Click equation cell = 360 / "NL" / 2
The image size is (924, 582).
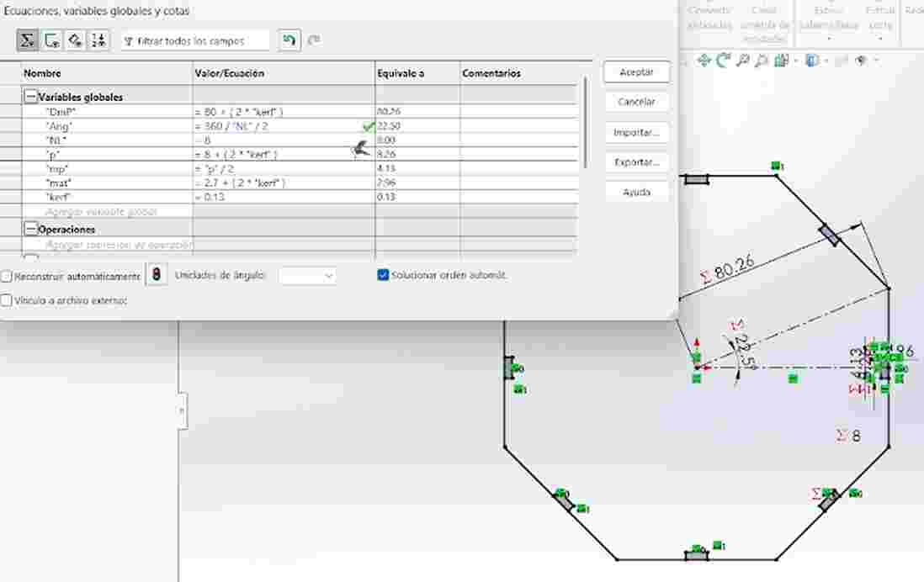284,126
